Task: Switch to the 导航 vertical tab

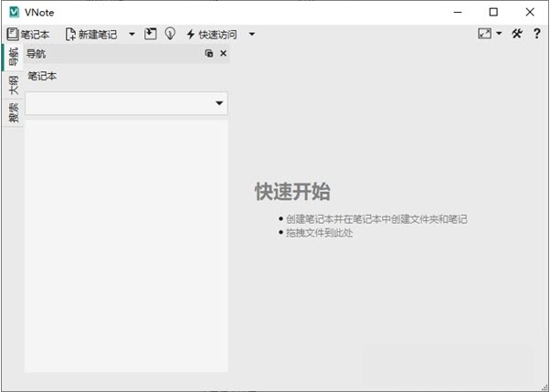Action: 12,58
